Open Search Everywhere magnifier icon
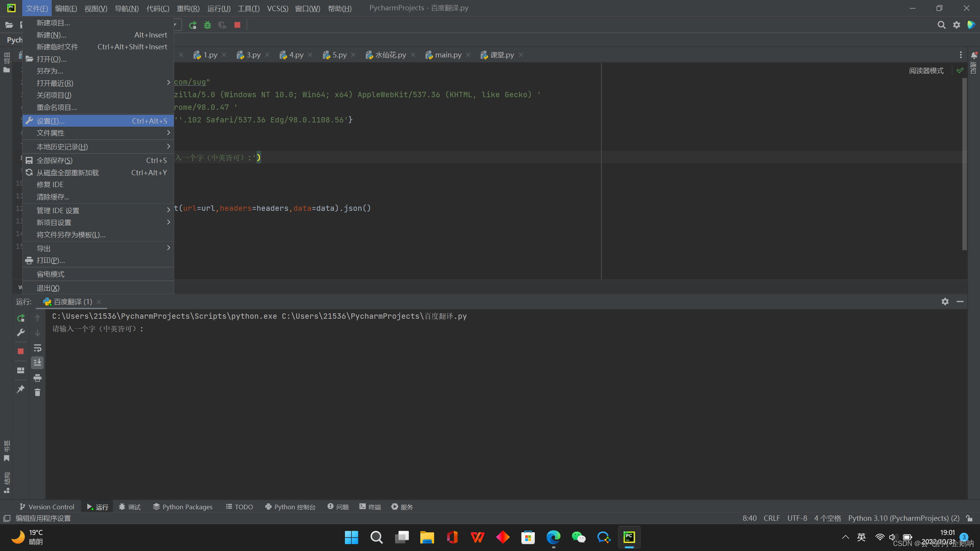Screen dimensions: 980x551 [941, 25]
